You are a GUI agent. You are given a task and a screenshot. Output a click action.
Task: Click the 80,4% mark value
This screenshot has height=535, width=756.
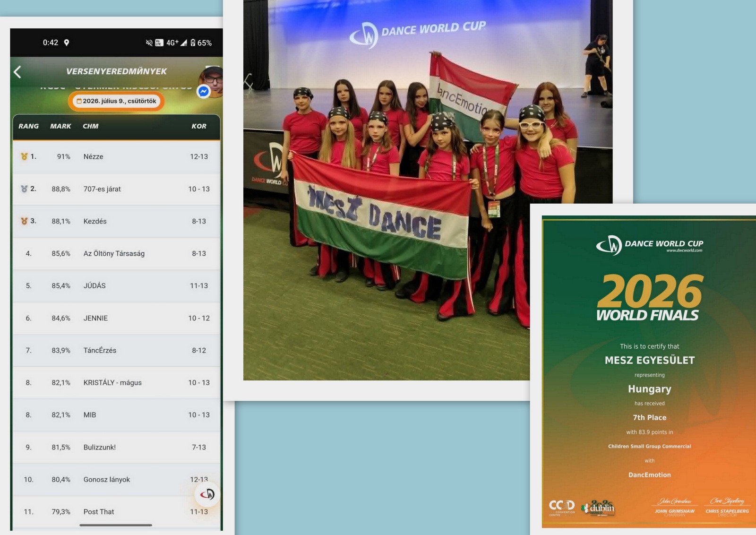point(61,480)
